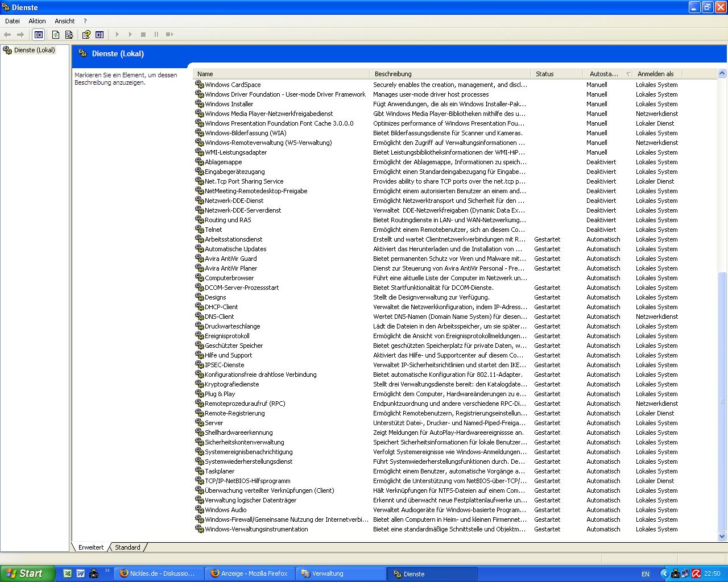Switch to Verwaltung taskbar button

coord(342,573)
